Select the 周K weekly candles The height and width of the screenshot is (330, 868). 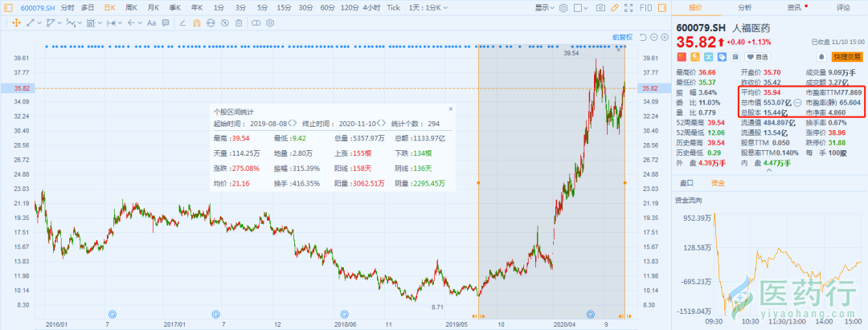[x=131, y=8]
